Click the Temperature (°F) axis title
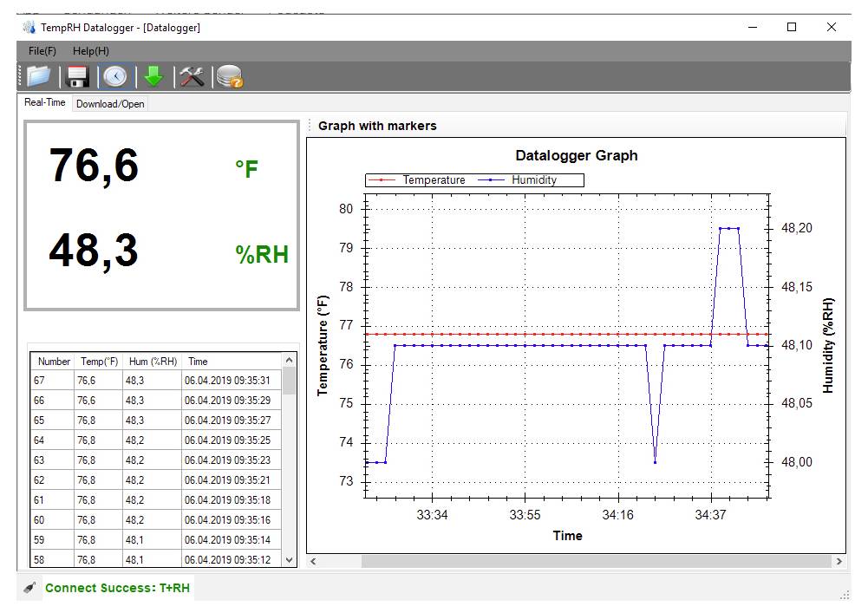 323,346
